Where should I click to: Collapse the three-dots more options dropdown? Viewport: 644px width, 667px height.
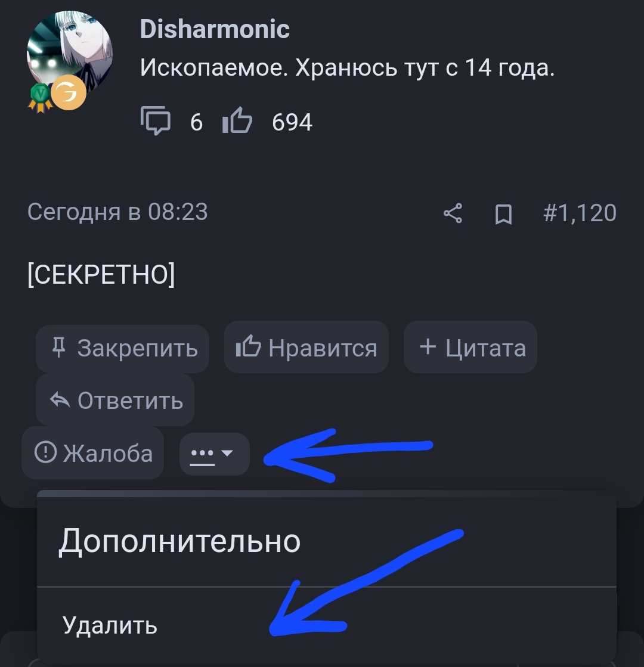point(215,454)
